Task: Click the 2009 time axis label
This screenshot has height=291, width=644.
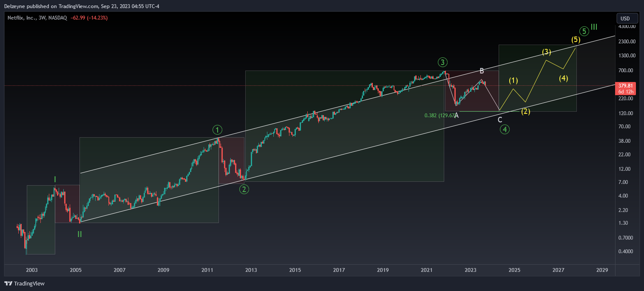Action: [163, 270]
